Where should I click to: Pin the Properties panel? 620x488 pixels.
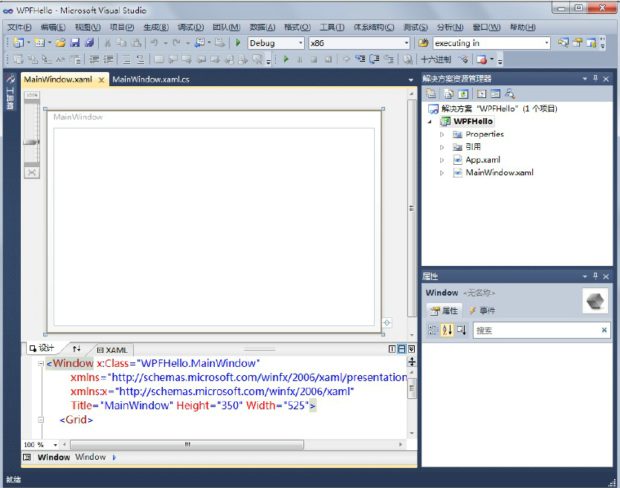click(x=595, y=276)
